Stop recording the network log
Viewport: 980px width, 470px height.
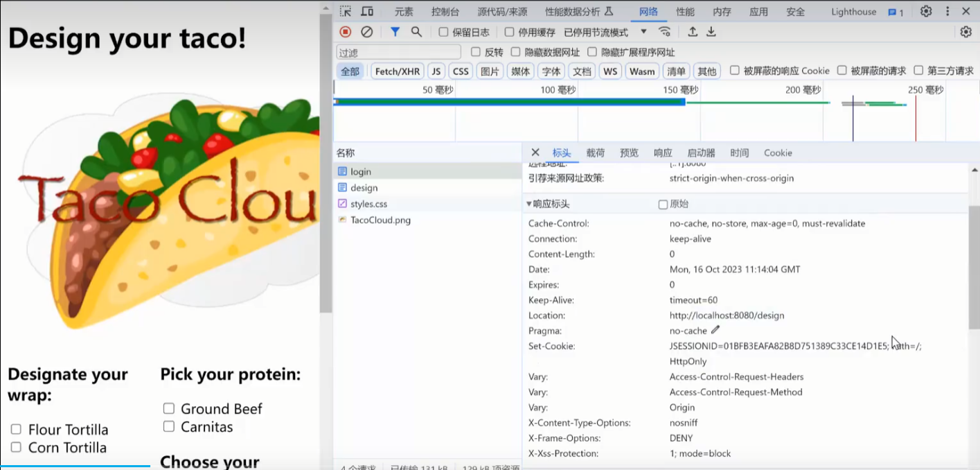[x=346, y=32]
